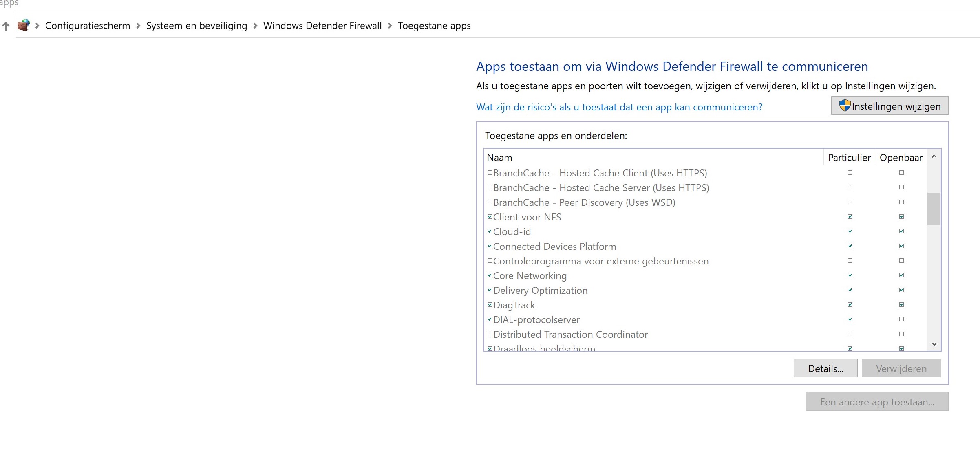Expand chevron before Configuratiescherm breadcrumb
This screenshot has height=460, width=980.
pos(37,26)
